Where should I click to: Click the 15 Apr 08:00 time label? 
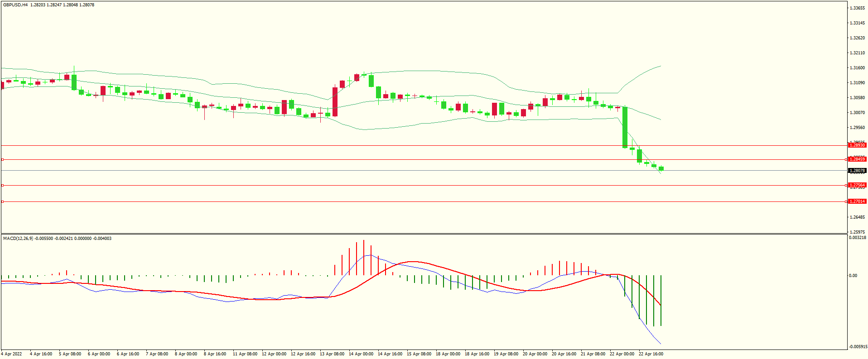coord(419,354)
